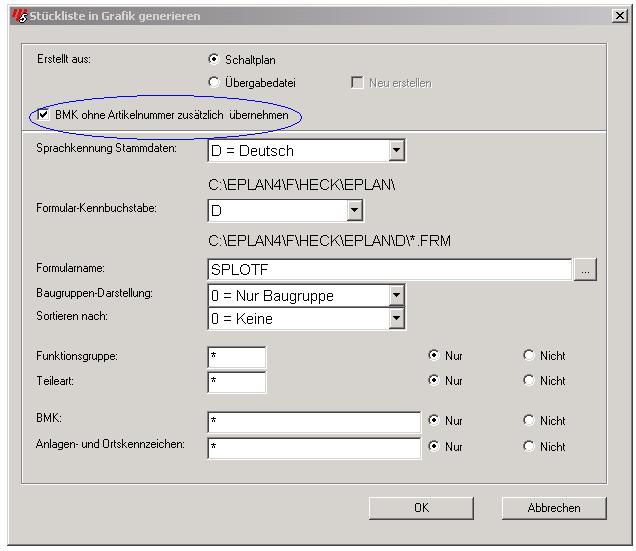This screenshot has height=551, width=636.
Task: Select Nur for Teileart
Action: [x=434, y=380]
